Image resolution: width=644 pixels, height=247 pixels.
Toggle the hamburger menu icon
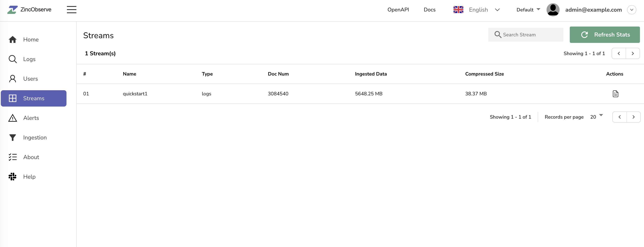point(72,10)
